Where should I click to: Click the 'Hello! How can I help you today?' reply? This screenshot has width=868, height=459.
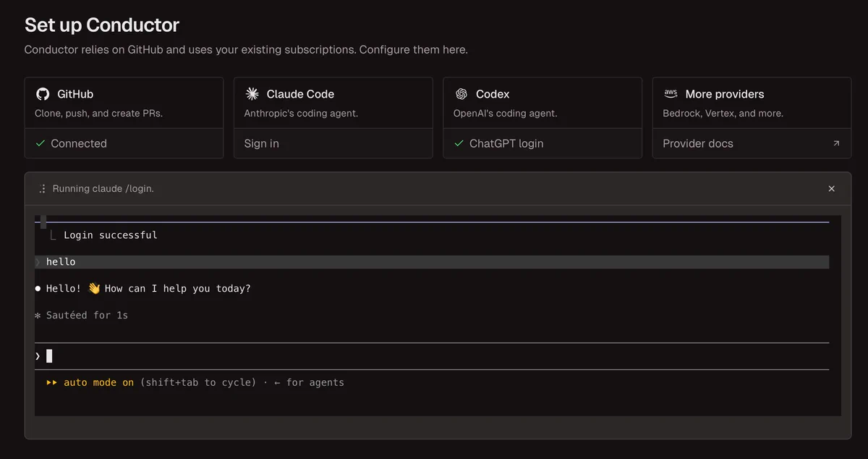click(148, 288)
